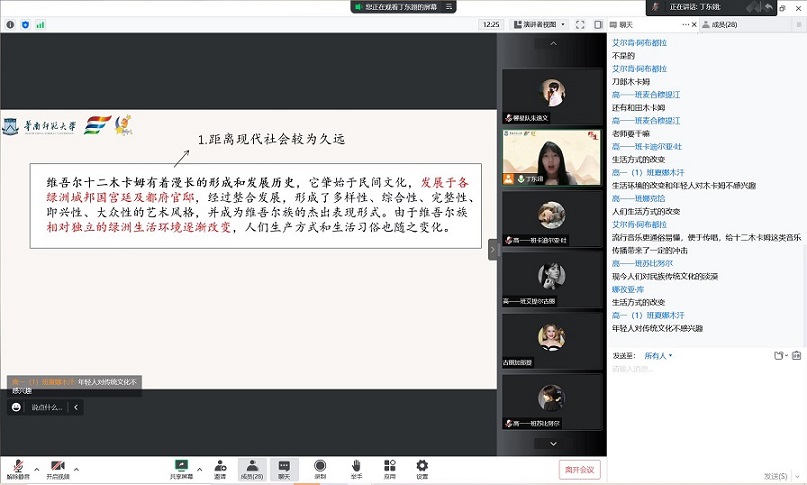Click the chat icon in bottom toolbar
The width and height of the screenshot is (807, 485).
coord(284,467)
